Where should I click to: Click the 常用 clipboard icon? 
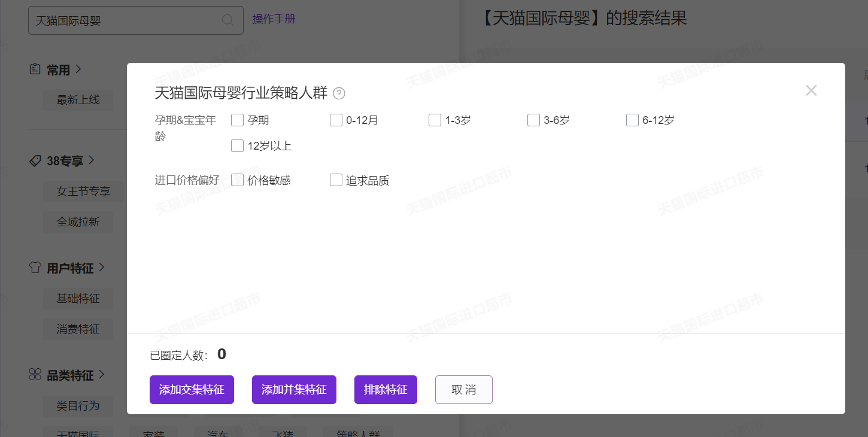pyautogui.click(x=35, y=69)
